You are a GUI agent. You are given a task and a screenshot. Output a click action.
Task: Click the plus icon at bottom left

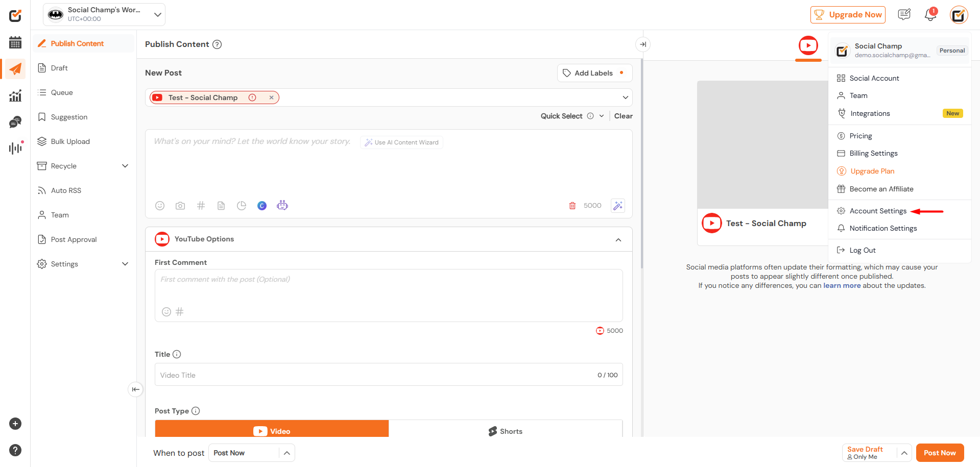point(15,424)
